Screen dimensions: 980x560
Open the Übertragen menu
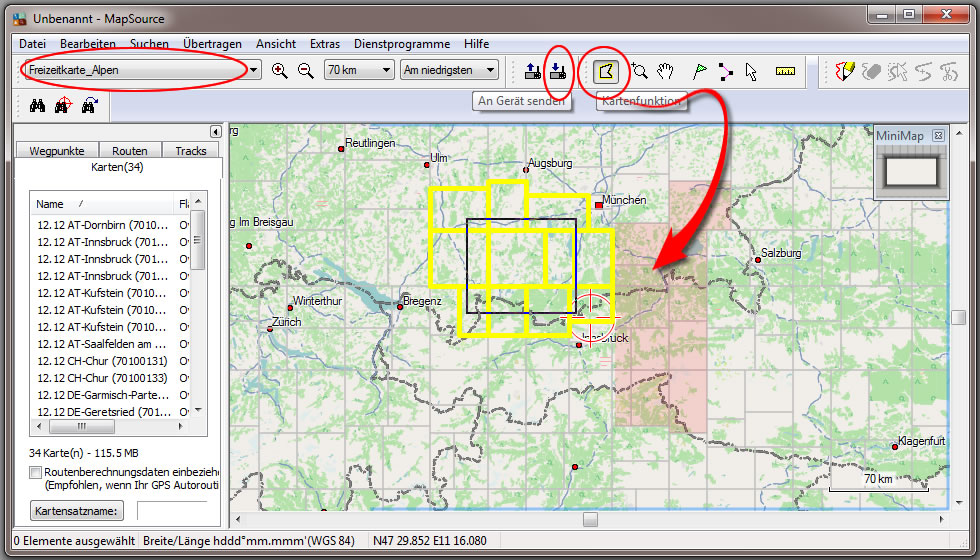pyautogui.click(x=210, y=44)
